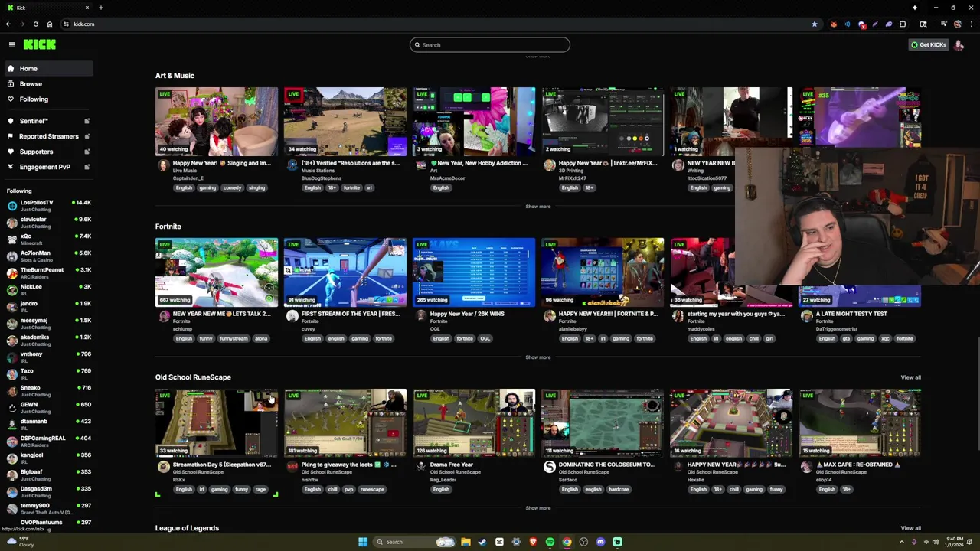Open File Explorer from the taskbar
The image size is (980, 551).
pos(465,542)
